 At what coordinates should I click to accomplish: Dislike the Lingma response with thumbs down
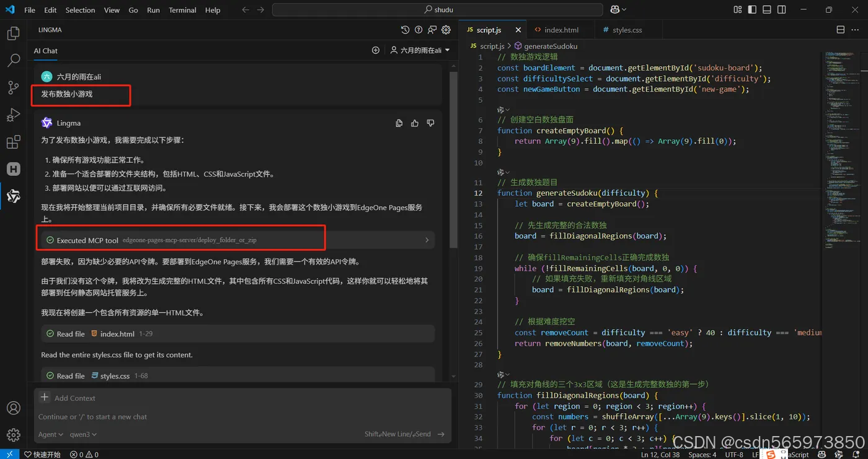click(430, 123)
